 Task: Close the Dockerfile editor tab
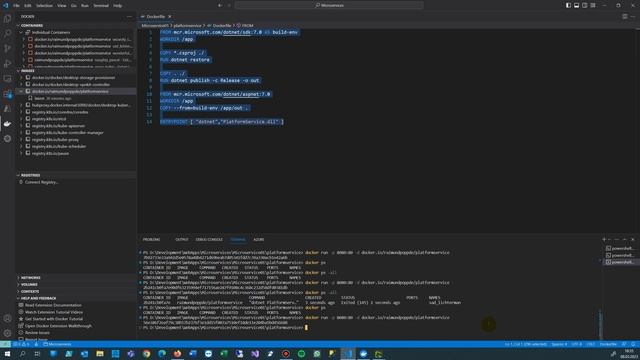point(169,17)
